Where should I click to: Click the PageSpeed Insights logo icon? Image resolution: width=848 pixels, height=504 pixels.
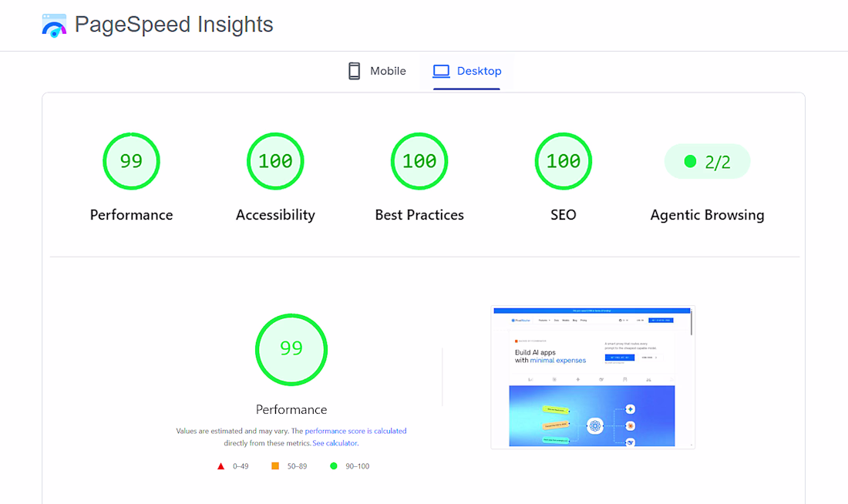[54, 25]
